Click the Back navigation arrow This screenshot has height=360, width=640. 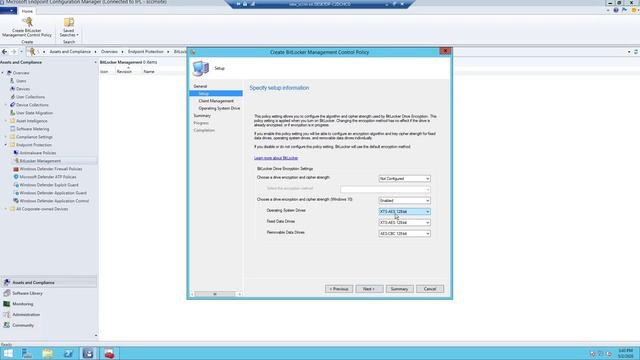coord(4,52)
